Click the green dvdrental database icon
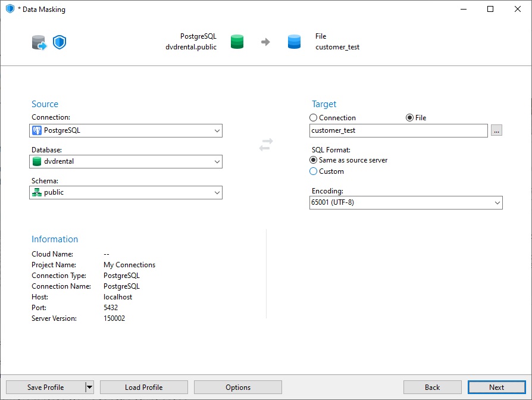Screen dimensions: 532x400 (x=37, y=161)
